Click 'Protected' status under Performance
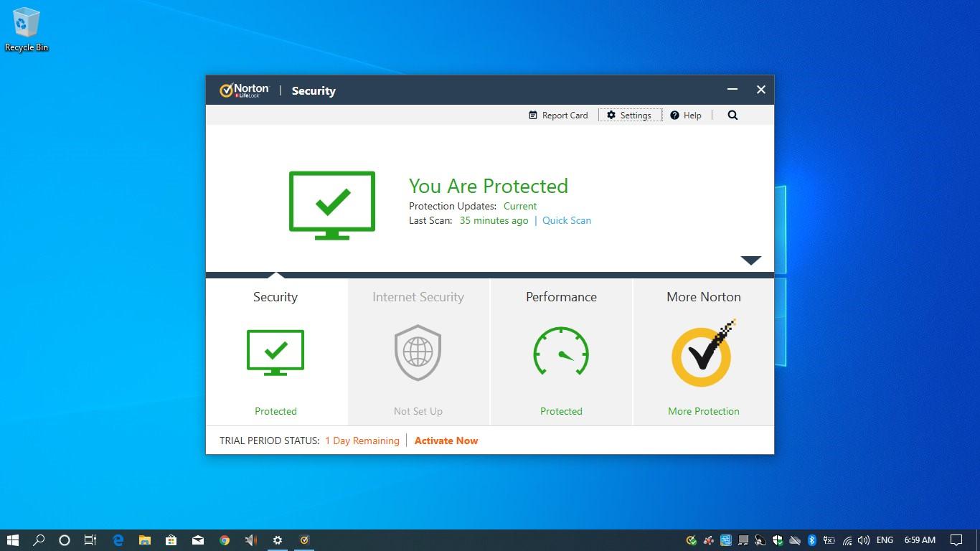The image size is (980, 551). click(561, 411)
